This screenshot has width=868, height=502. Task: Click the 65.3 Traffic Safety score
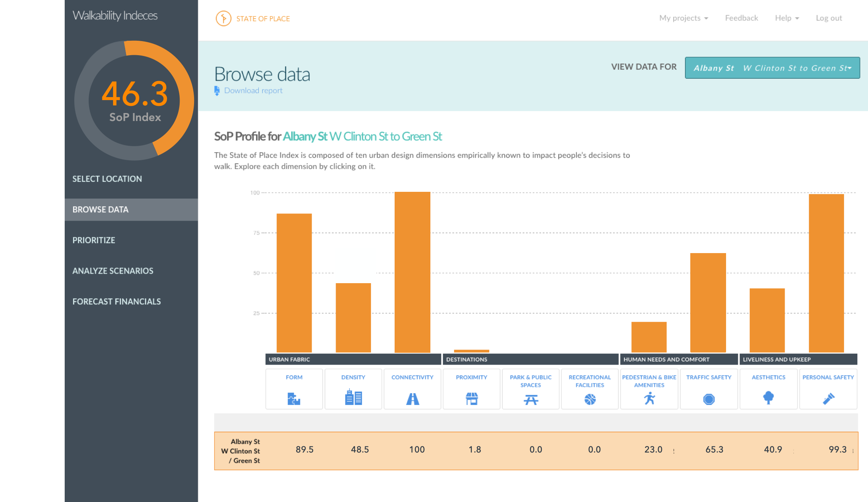[714, 449]
